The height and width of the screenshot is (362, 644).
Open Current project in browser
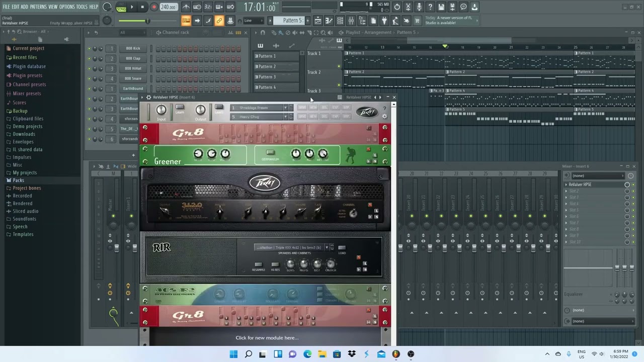pyautogui.click(x=28, y=48)
